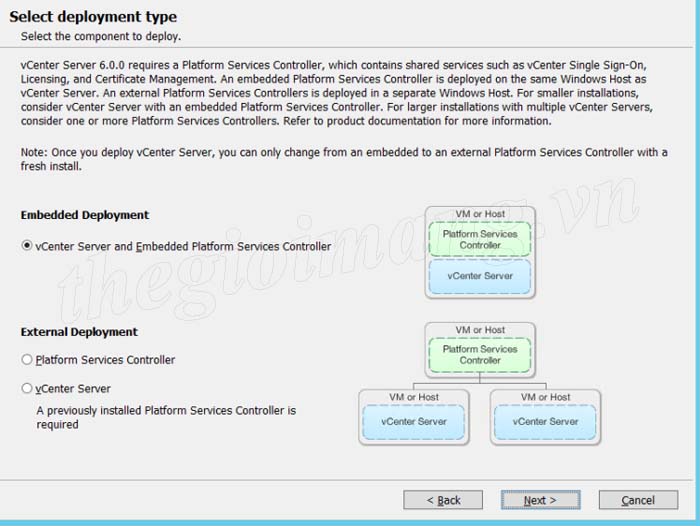Cancel the installation wizard
The width and height of the screenshot is (700, 526).
point(638,500)
